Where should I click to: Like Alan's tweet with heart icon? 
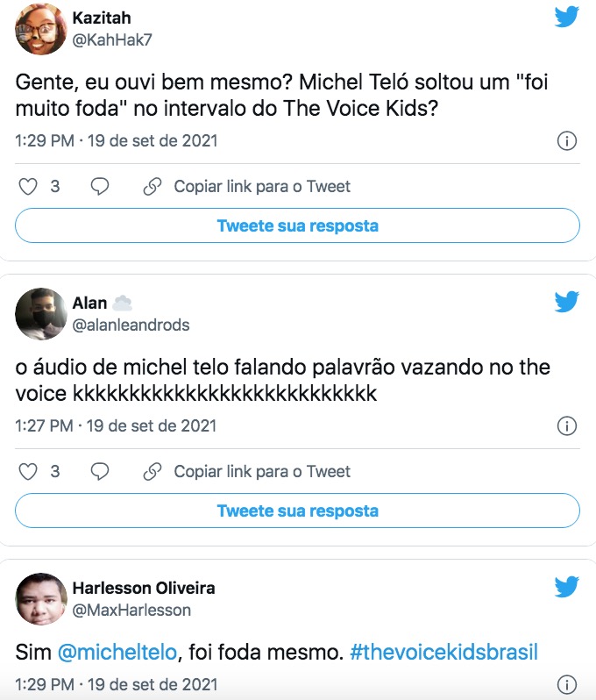(x=29, y=472)
